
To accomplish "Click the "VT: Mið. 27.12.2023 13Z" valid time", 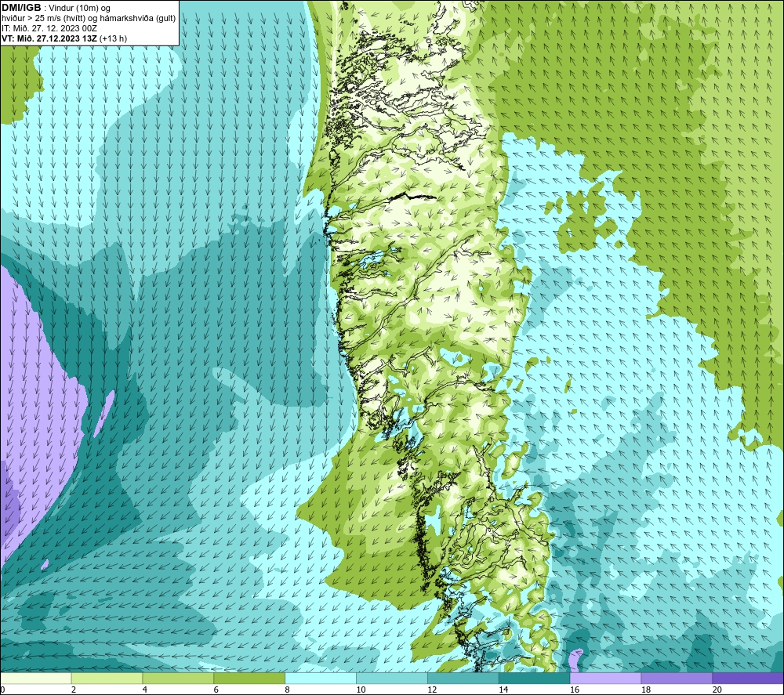I will pyautogui.click(x=49, y=38).
